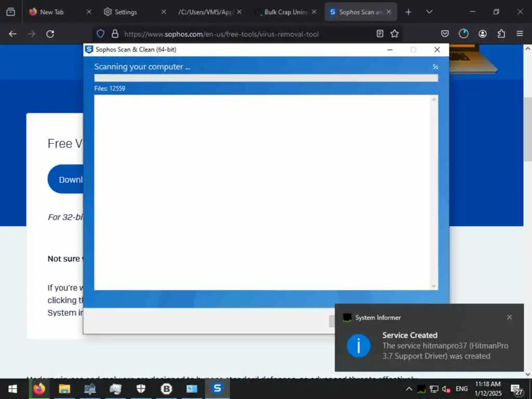Open the Firefox account icon
Screen dimensions: 532x399
483,34
